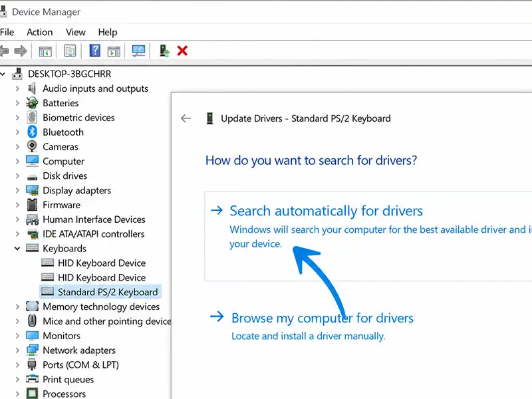Collapse the Keyboards category
The width and height of the screenshot is (532, 399).
click(x=17, y=248)
